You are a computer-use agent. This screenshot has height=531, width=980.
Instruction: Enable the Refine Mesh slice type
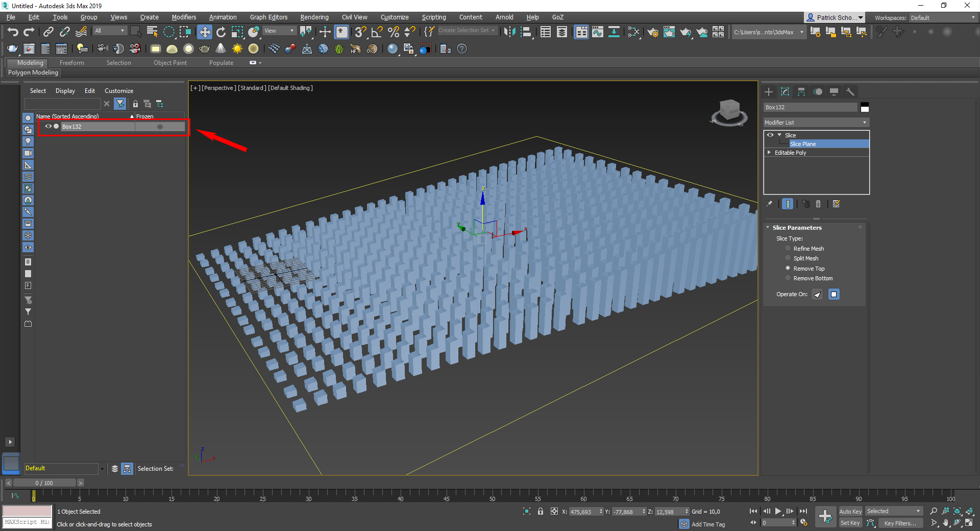click(788, 248)
